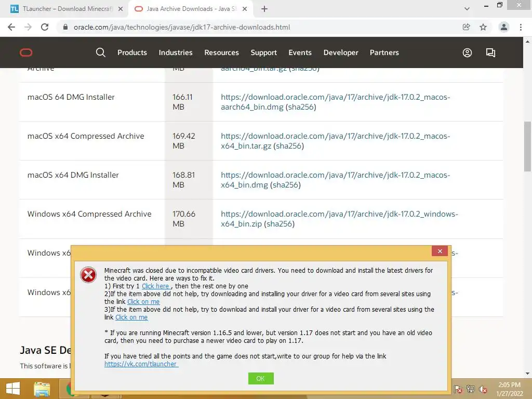Open the Developer menu

[341, 52]
